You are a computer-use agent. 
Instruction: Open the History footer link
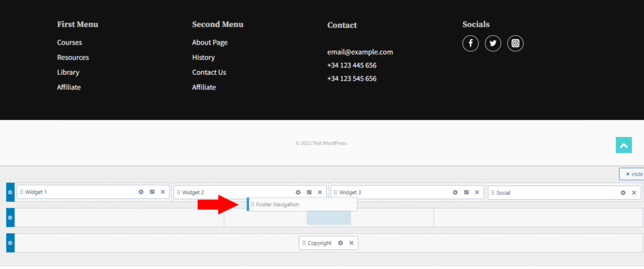pos(203,57)
